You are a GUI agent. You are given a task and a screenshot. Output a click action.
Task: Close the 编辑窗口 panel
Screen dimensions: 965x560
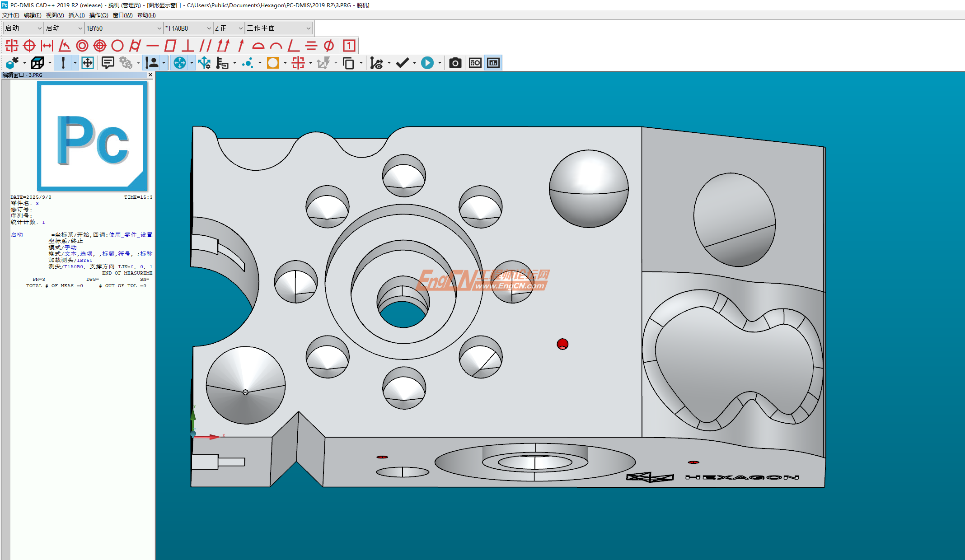point(150,75)
